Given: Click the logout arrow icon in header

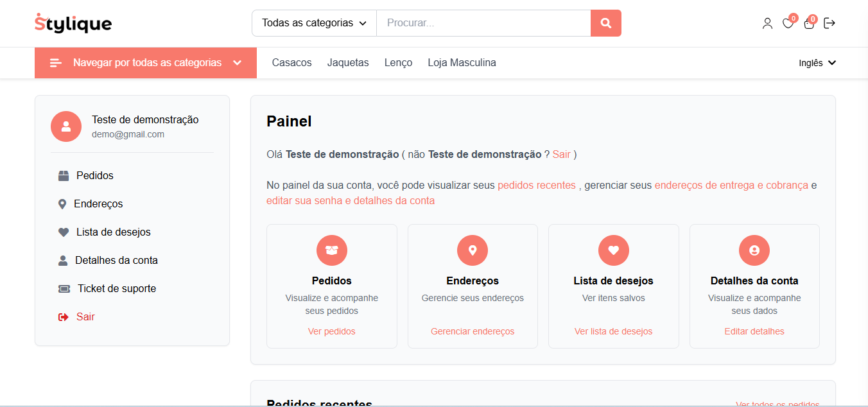Looking at the screenshot, I should (829, 23).
